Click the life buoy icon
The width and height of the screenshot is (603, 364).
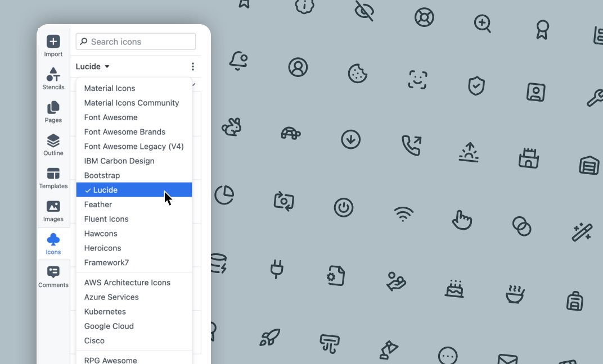(424, 17)
